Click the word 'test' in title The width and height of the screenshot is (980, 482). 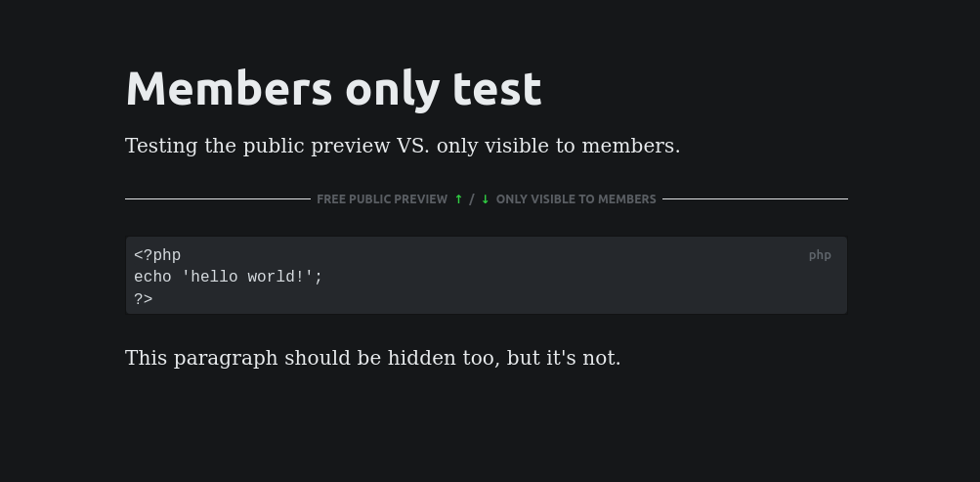pos(497,89)
